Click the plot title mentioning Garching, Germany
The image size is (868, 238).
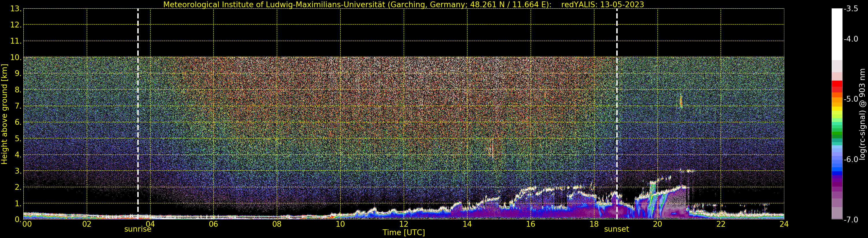pyautogui.click(x=403, y=4)
